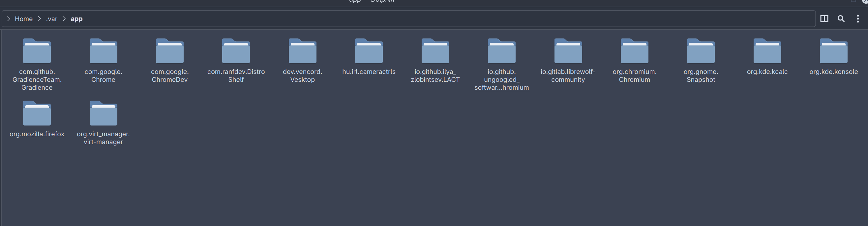Select the org.chromium.Chromium folder icon
This screenshot has width=868, height=226.
pyautogui.click(x=635, y=51)
